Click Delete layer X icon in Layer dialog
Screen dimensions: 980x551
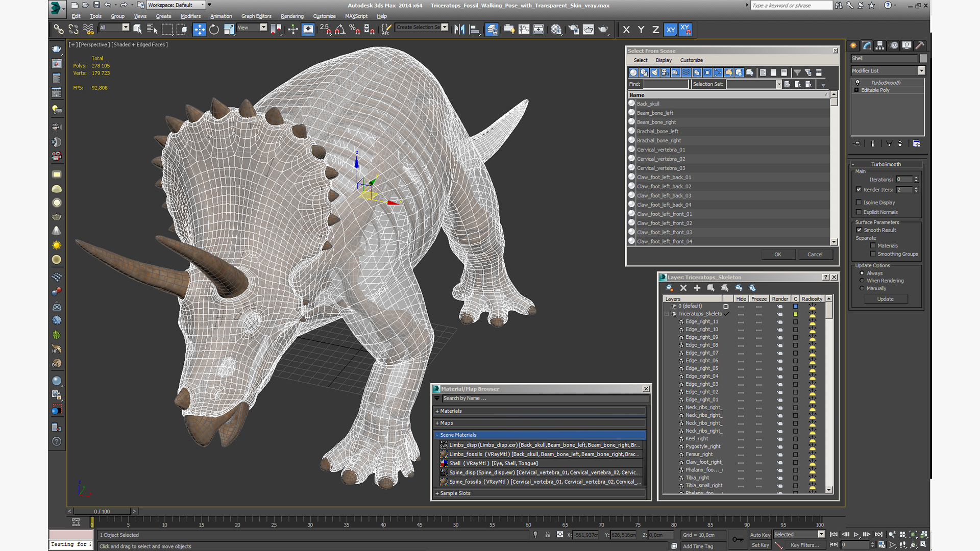[683, 288]
